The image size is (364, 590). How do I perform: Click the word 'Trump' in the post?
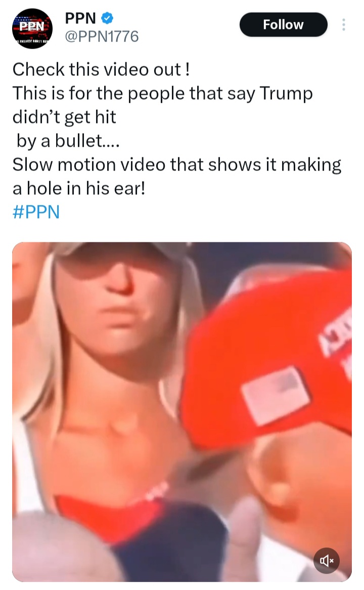coord(286,93)
